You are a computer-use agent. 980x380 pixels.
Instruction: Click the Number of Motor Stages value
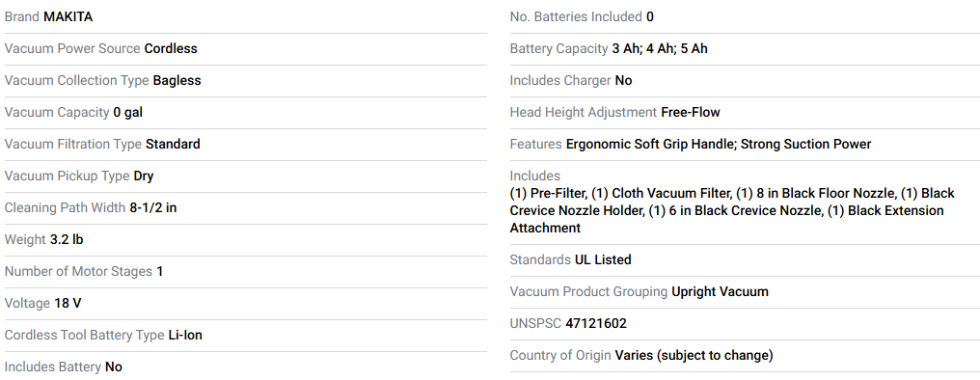[160, 272]
